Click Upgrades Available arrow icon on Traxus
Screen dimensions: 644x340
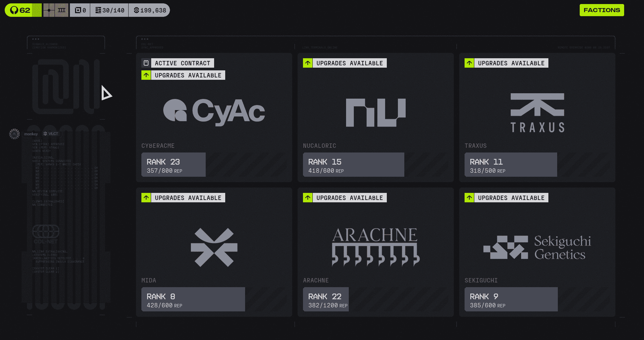[469, 63]
